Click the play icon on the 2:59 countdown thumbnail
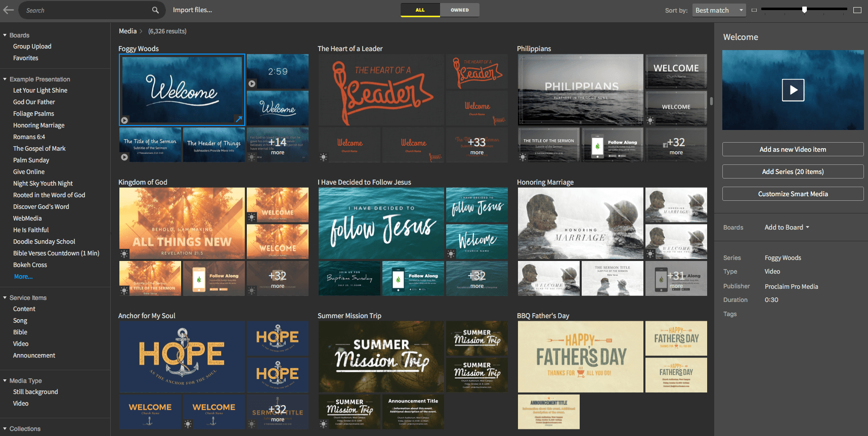Viewport: 868px width, 436px height. pyautogui.click(x=252, y=83)
